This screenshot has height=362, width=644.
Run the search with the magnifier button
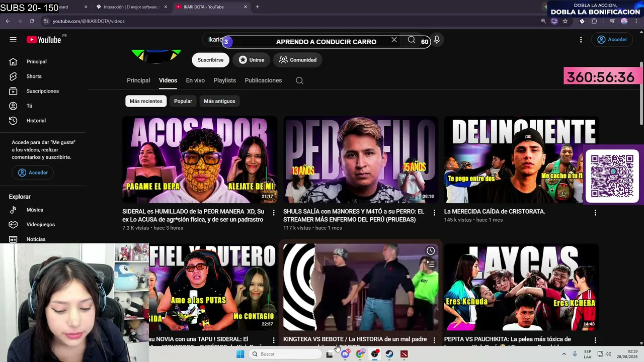[412, 40]
